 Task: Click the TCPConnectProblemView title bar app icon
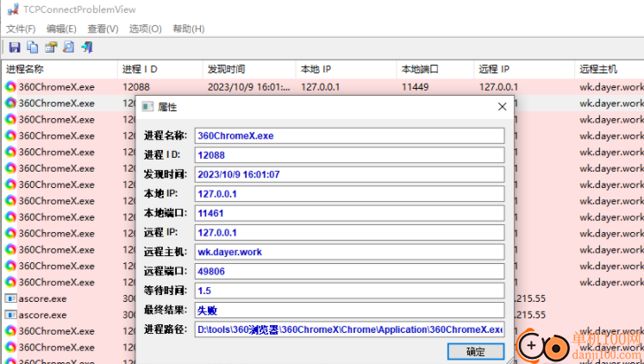coord(13,9)
